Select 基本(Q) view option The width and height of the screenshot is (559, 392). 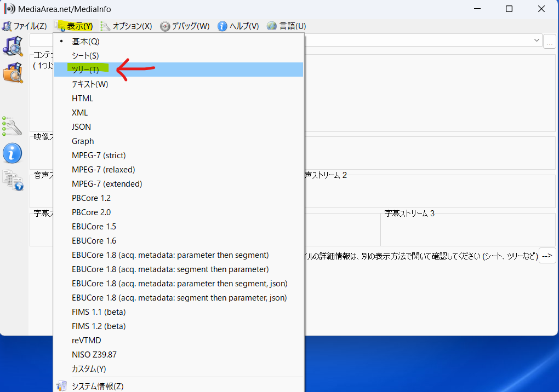[x=179, y=41]
